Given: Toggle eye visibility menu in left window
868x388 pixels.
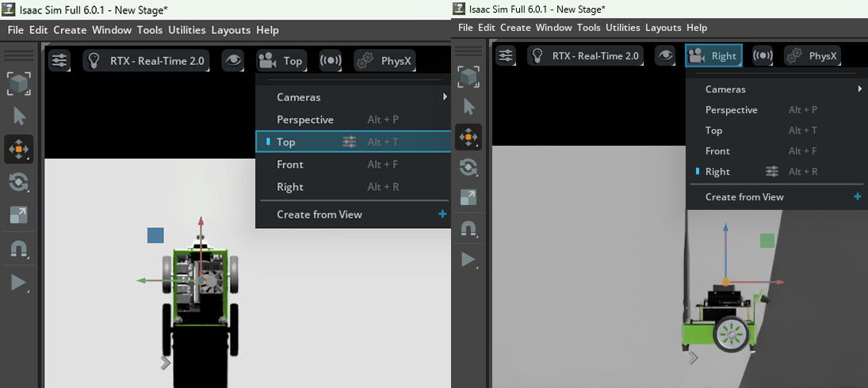Looking at the screenshot, I should [x=233, y=61].
